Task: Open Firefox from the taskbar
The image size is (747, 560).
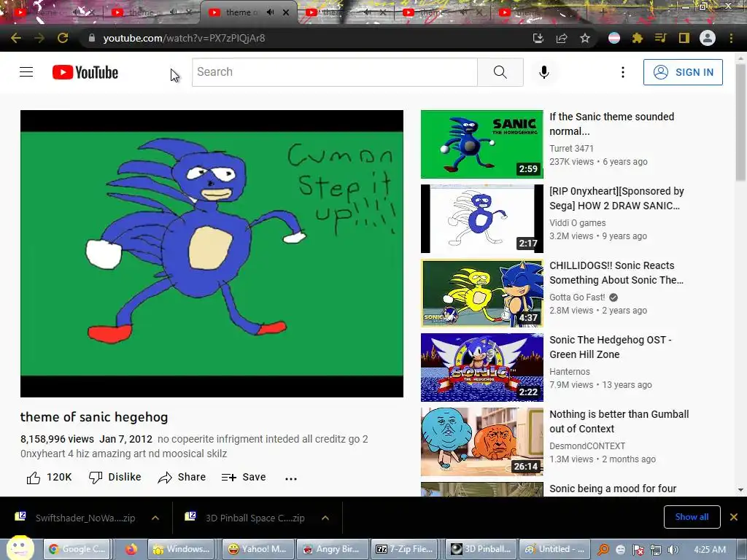Action: point(131,549)
